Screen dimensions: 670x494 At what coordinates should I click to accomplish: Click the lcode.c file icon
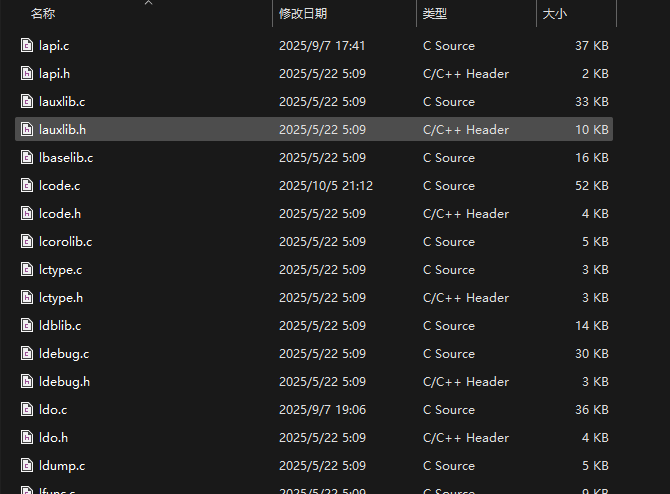coord(28,186)
